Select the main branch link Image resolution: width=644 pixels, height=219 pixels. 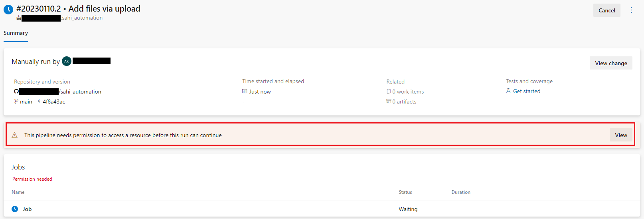(26, 102)
